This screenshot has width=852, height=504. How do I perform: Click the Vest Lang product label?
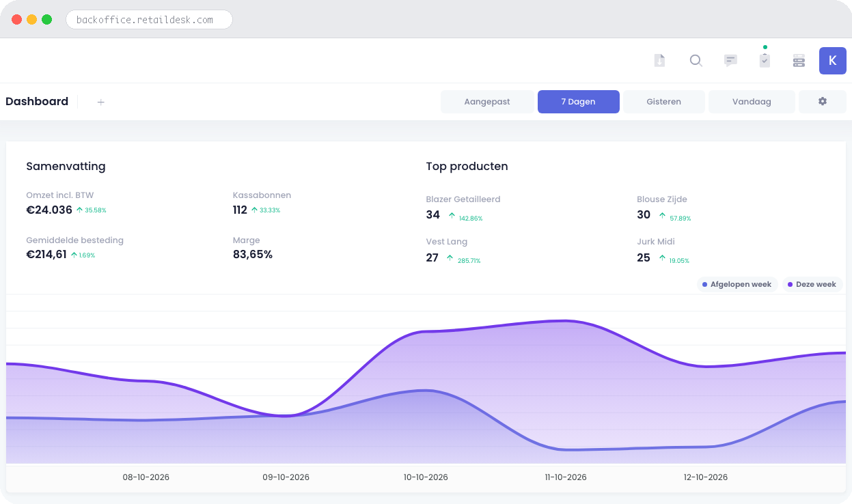(447, 242)
